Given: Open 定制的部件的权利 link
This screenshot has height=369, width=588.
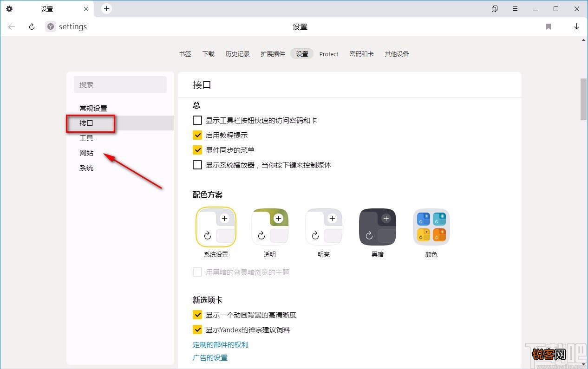Looking at the screenshot, I should (x=221, y=344).
